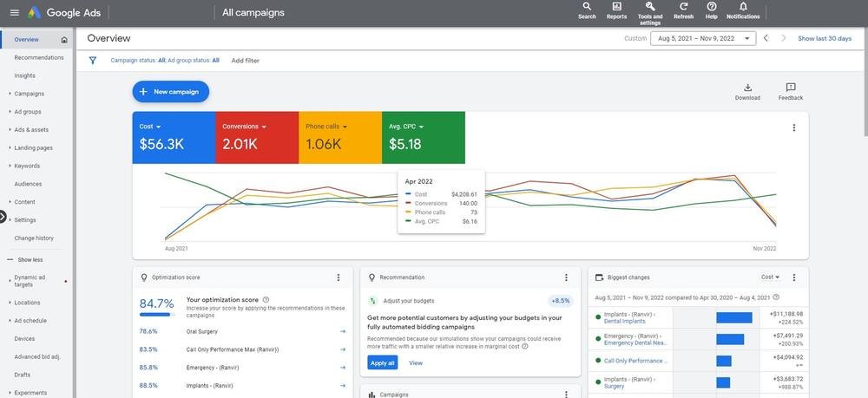Click the Feedback icon

pos(791,92)
